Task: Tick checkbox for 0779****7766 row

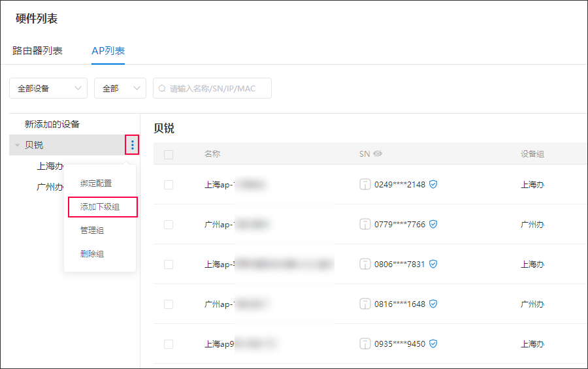Action: [169, 225]
